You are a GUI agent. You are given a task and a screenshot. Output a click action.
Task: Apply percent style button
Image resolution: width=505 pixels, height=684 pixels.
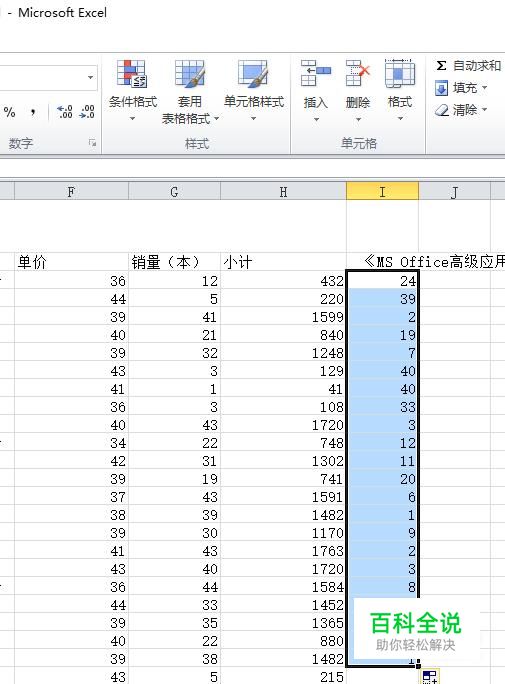pyautogui.click(x=10, y=112)
